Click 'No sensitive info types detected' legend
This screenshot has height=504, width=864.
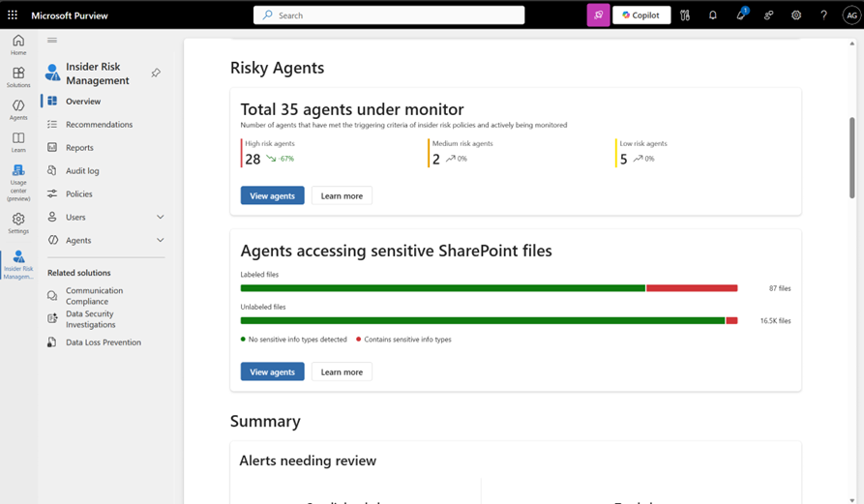[x=294, y=340]
